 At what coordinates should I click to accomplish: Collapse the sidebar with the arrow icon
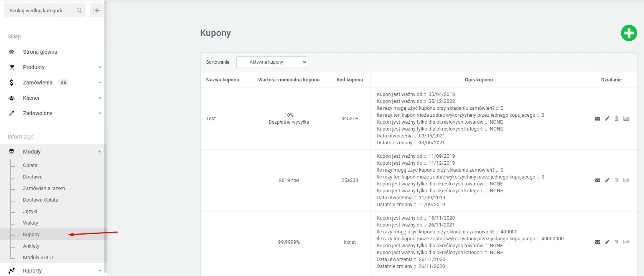click(97, 10)
